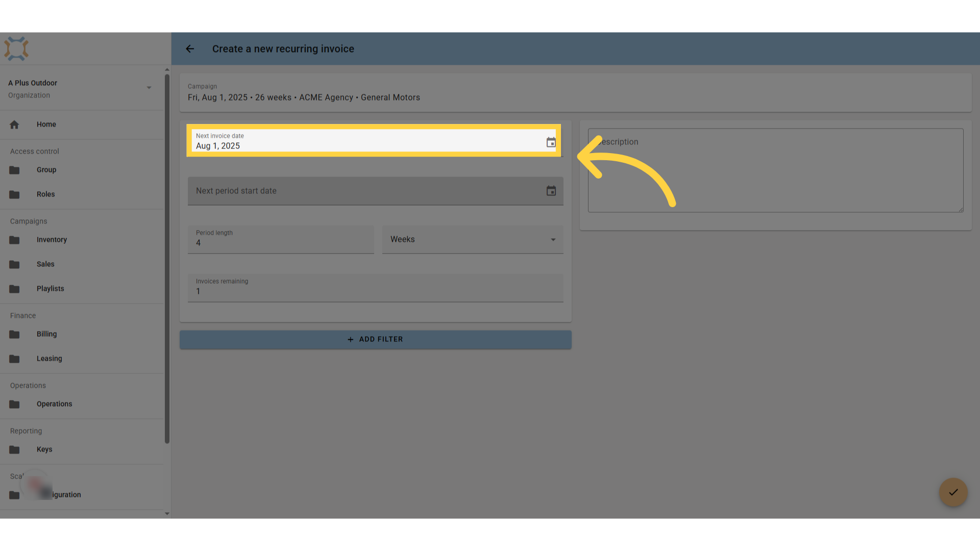Click the "Finance" section label
Image resolution: width=980 pixels, height=551 pixels.
[x=23, y=316]
